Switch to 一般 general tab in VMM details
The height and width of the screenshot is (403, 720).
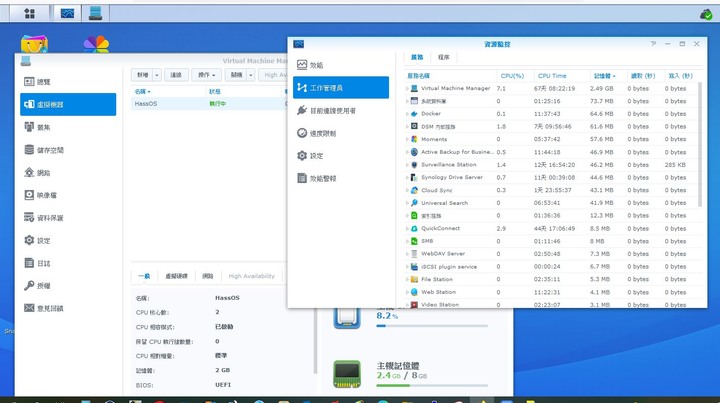[144, 276]
